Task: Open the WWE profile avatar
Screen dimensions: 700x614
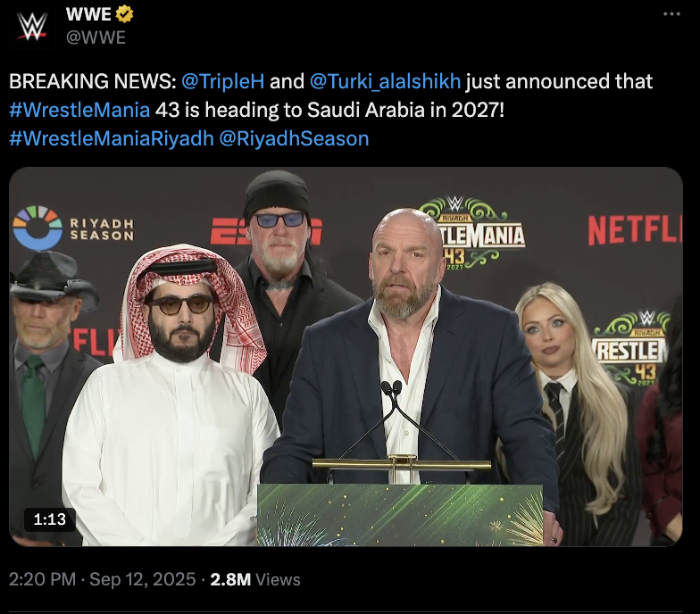Action: coord(32,26)
